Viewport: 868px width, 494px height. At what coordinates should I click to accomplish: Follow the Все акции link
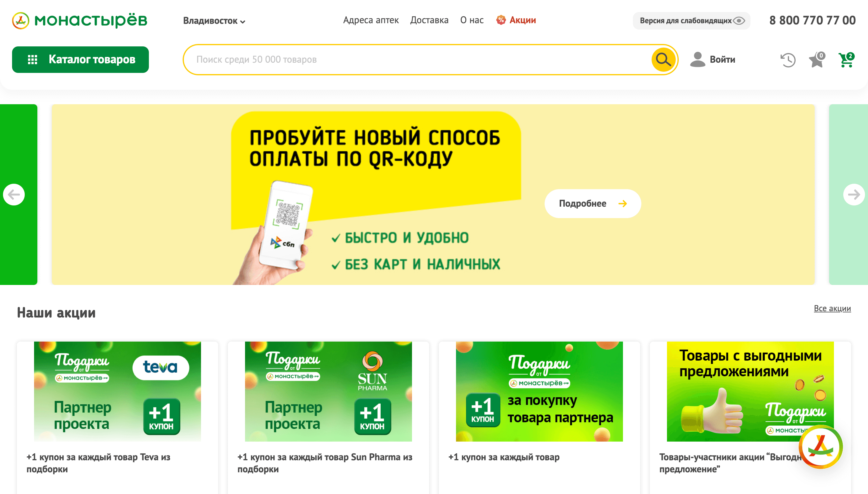point(832,308)
